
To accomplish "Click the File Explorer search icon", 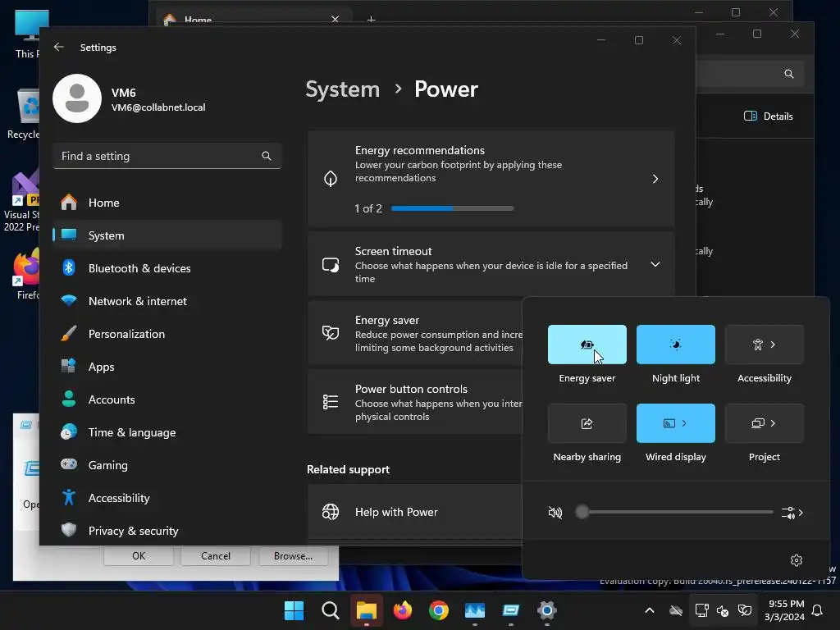I will [788, 74].
